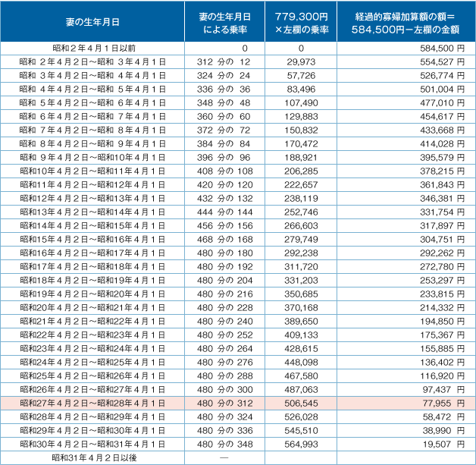Viewport: 476px width, 465px height.
Task: Click the rate 312 分の 12
Action: tap(224, 62)
